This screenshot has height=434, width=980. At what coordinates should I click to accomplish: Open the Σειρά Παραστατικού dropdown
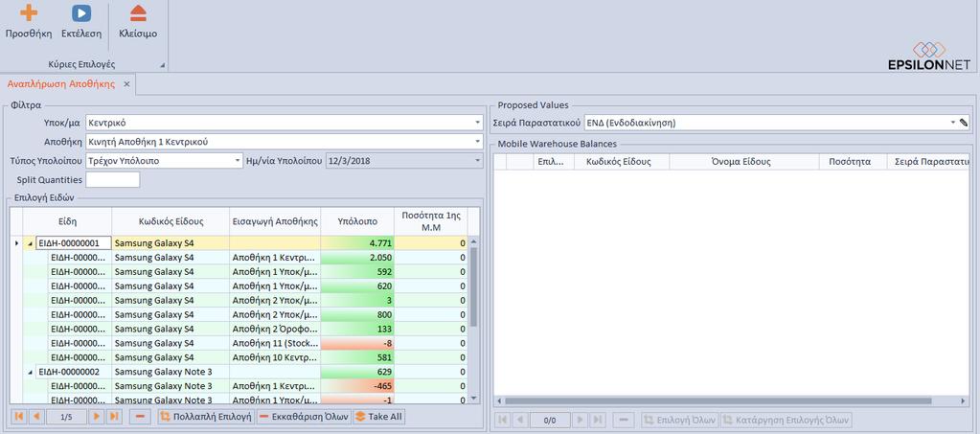point(953,124)
